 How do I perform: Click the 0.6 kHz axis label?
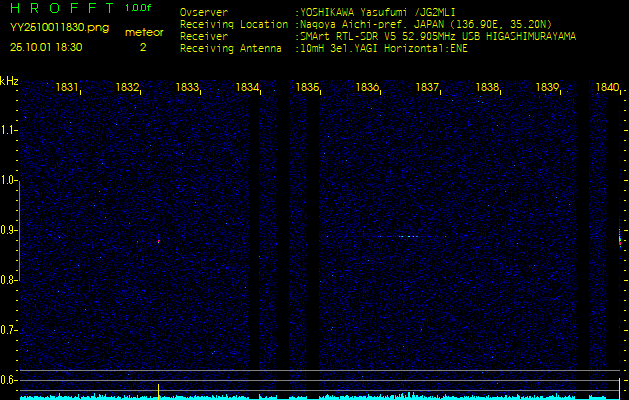click(7, 380)
